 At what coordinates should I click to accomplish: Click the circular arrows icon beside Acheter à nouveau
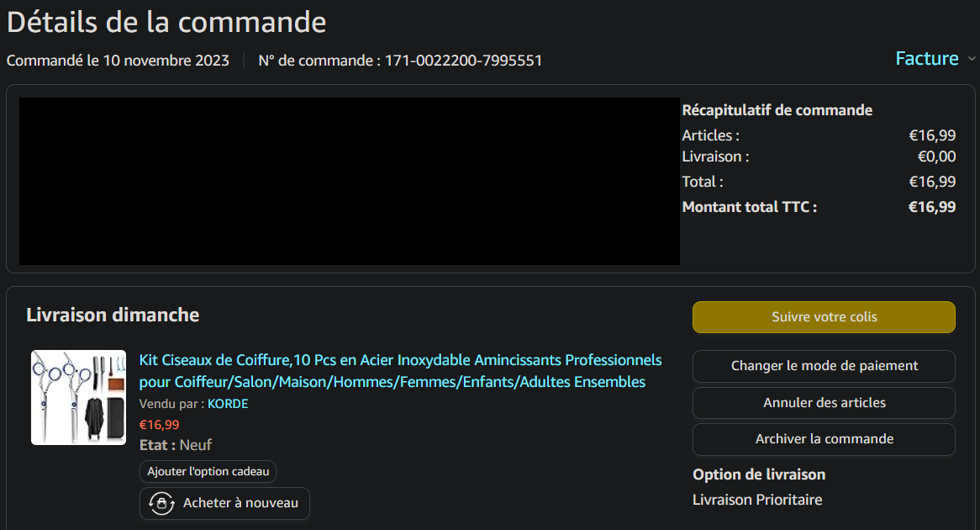tap(161, 503)
